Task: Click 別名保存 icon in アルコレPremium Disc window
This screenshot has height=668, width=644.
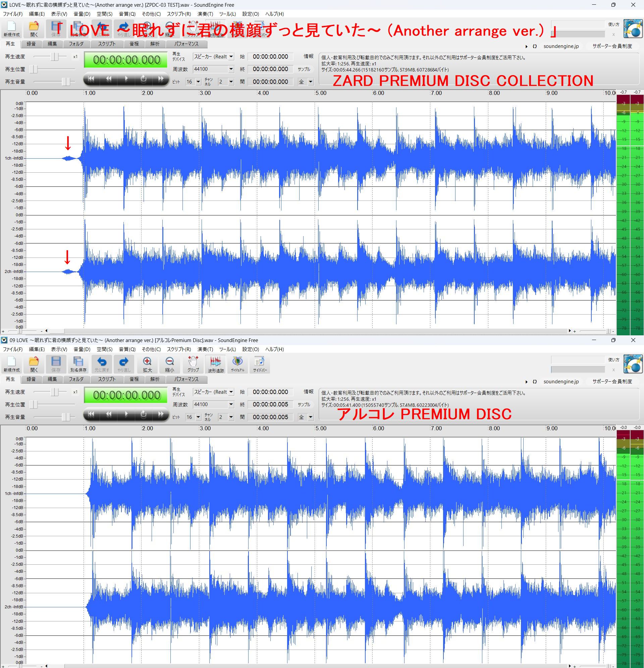Action: coord(78,364)
